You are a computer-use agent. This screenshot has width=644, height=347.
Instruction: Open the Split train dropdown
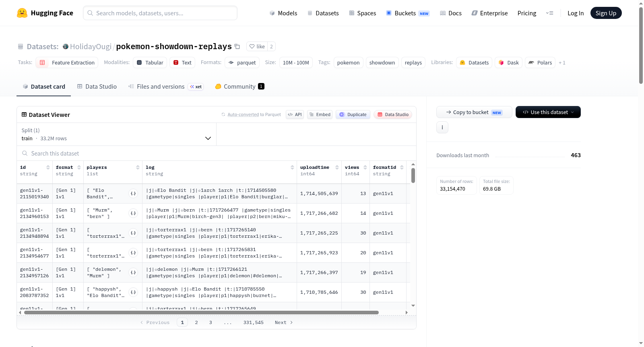click(116, 134)
